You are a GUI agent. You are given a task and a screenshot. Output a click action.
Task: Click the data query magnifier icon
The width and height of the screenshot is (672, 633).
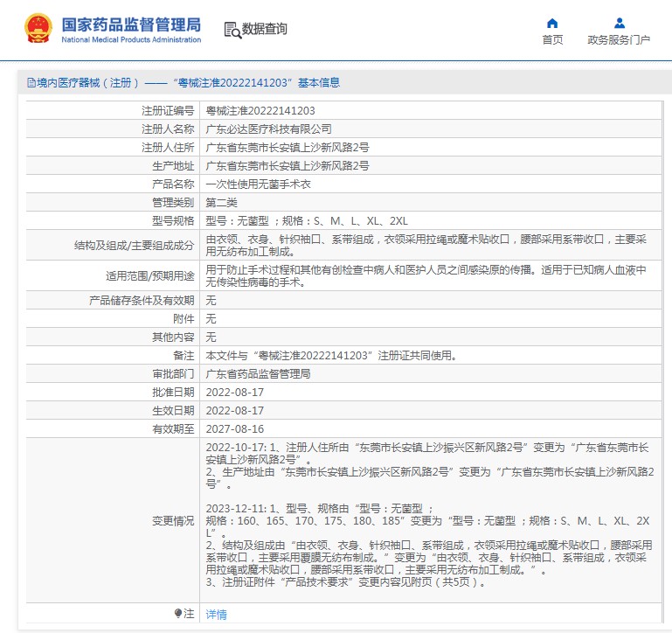click(x=232, y=30)
